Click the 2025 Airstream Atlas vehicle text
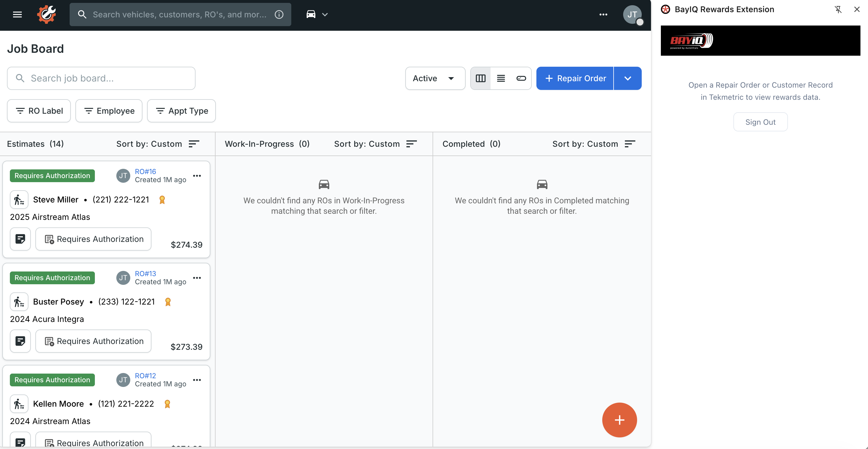This screenshot has height=449, width=868. tap(50, 217)
